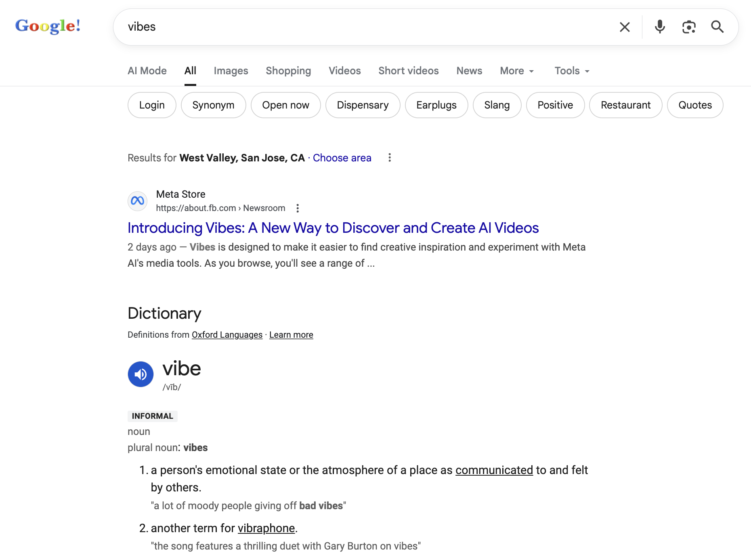The width and height of the screenshot is (751, 560).
Task: Clear the search box with X icon
Action: pos(625,27)
